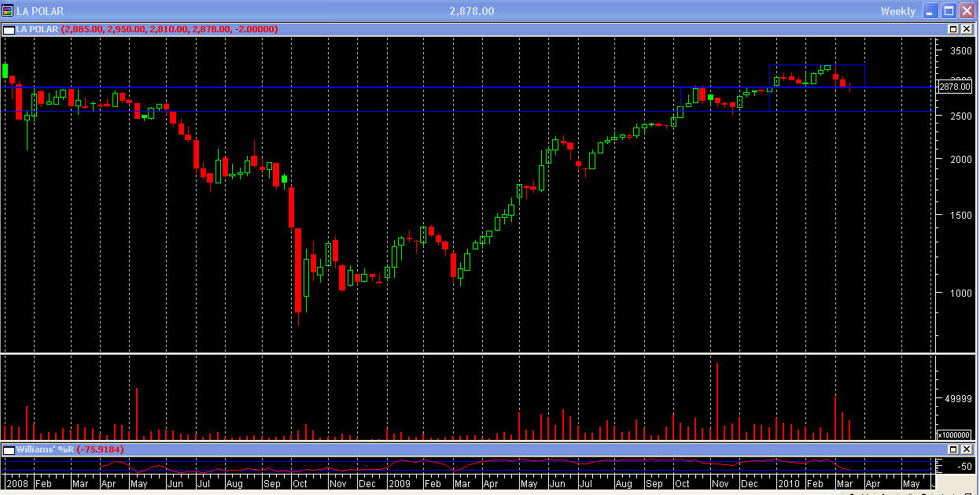The image size is (980, 495).
Task: Click the x1000000 volume scale label
Action: (x=955, y=434)
